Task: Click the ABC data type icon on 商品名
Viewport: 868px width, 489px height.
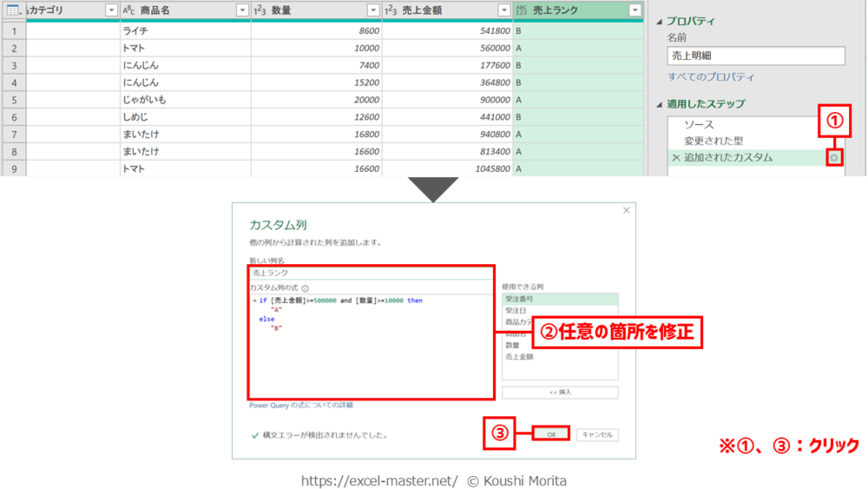Action: (128, 10)
